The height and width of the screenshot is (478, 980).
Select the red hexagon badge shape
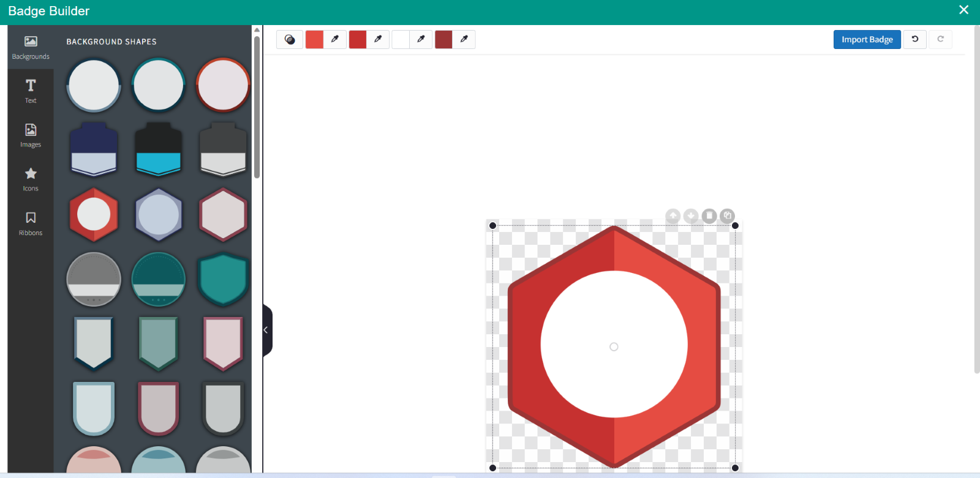[94, 215]
